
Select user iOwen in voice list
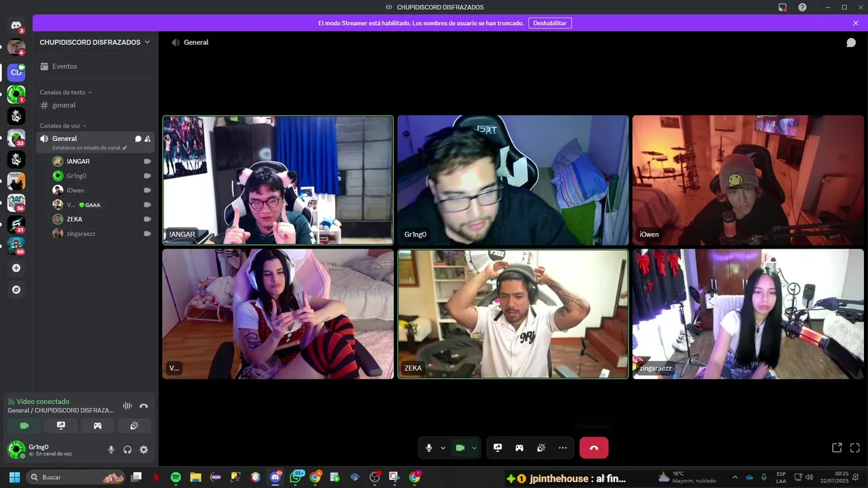click(102, 190)
